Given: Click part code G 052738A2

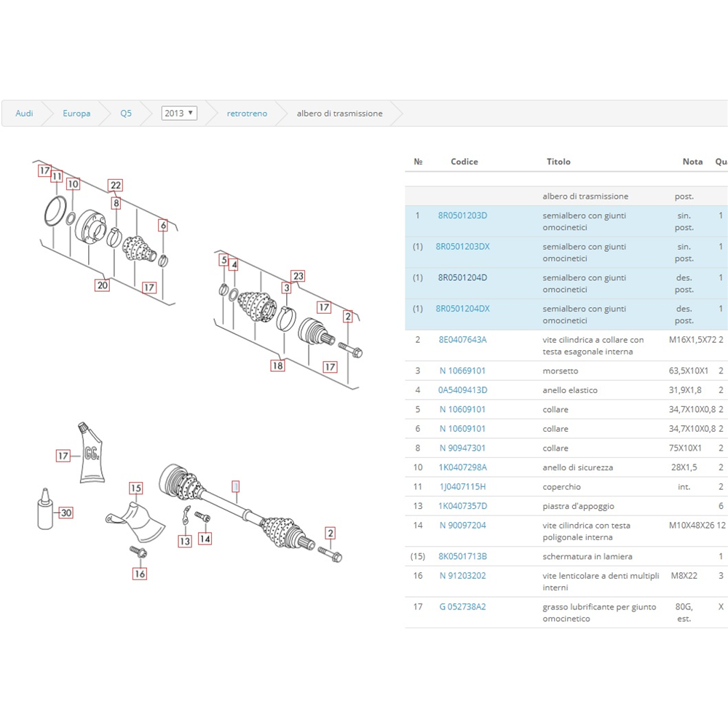Looking at the screenshot, I should tap(462, 606).
